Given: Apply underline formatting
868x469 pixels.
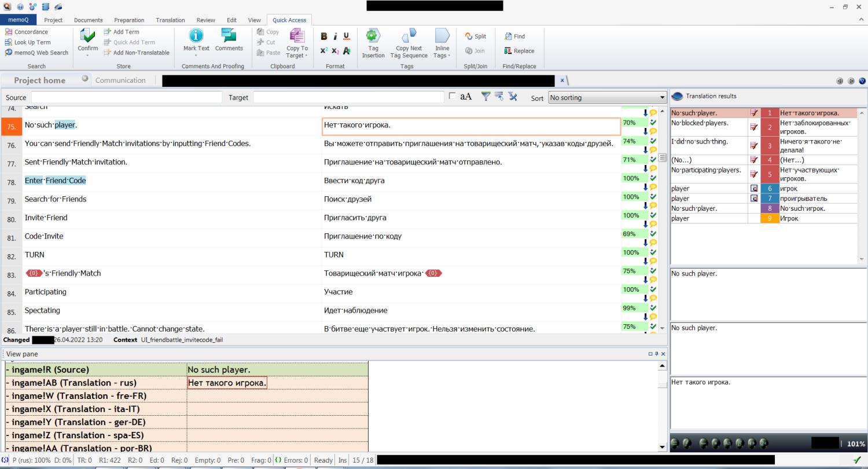Looking at the screenshot, I should (346, 36).
